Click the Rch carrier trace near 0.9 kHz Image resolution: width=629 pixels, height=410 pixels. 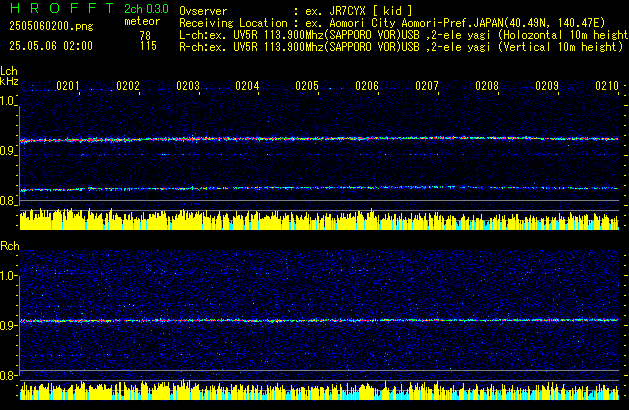pos(319,321)
